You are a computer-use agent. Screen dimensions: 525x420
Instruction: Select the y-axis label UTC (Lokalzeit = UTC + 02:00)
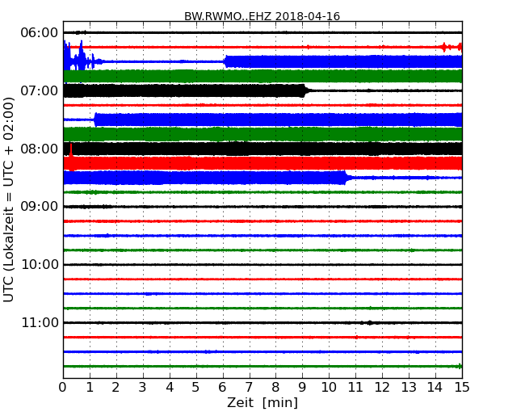9,199
